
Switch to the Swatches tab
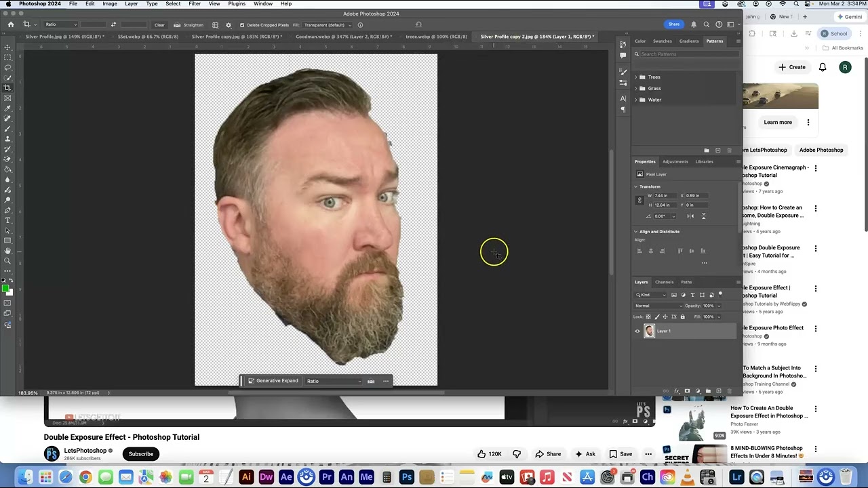pos(662,41)
